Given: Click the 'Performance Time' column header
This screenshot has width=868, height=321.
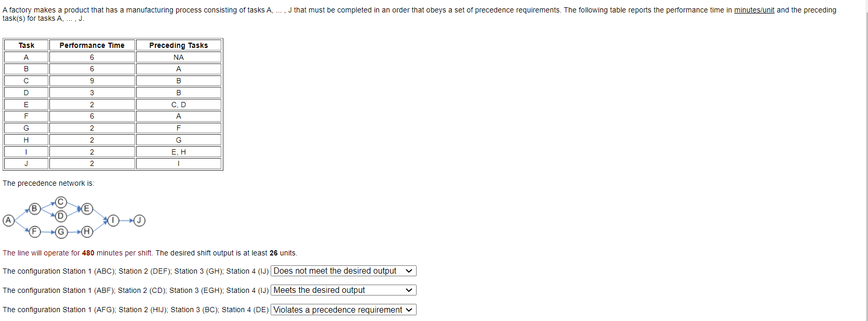Looking at the screenshot, I should pos(92,45).
